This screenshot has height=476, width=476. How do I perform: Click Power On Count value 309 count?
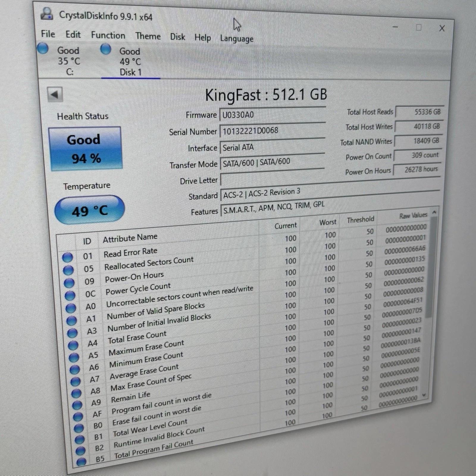tap(418, 155)
